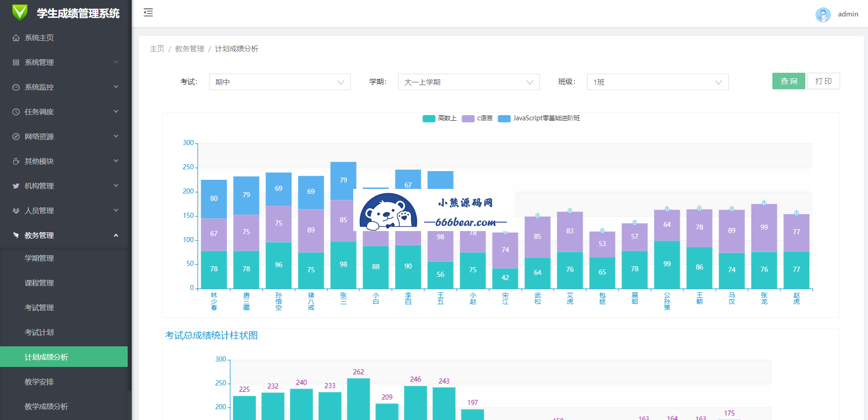Expand the 系统监控 menu chevron
The height and width of the screenshot is (420, 868).
[116, 87]
